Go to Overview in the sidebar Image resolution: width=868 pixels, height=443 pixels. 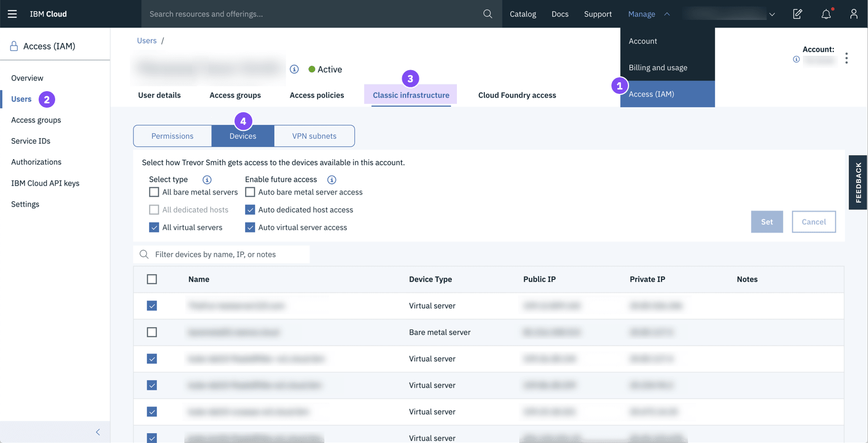[27, 78]
